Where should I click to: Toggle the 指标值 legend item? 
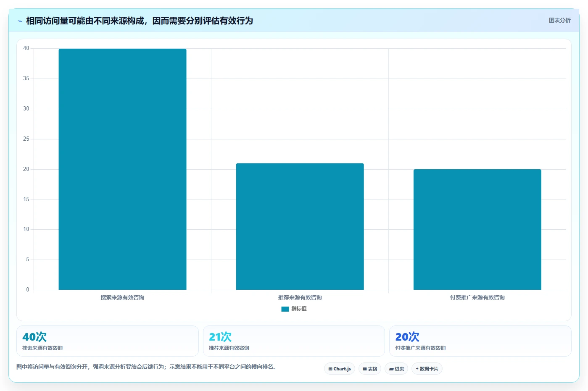tap(294, 309)
